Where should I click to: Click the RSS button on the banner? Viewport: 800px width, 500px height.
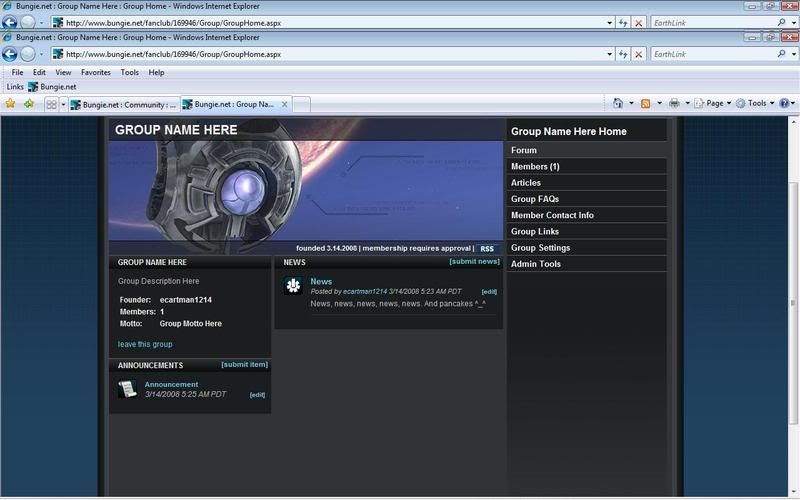pos(487,249)
